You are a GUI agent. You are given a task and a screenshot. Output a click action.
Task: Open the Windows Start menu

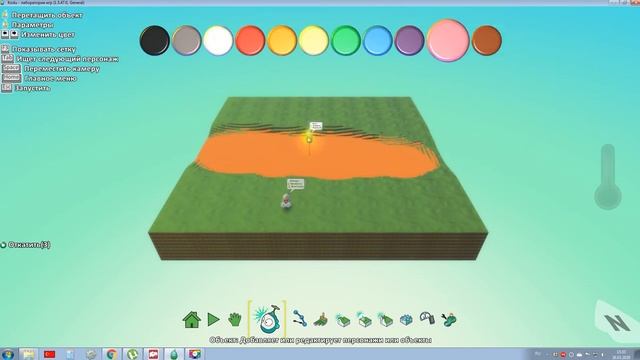[7, 354]
